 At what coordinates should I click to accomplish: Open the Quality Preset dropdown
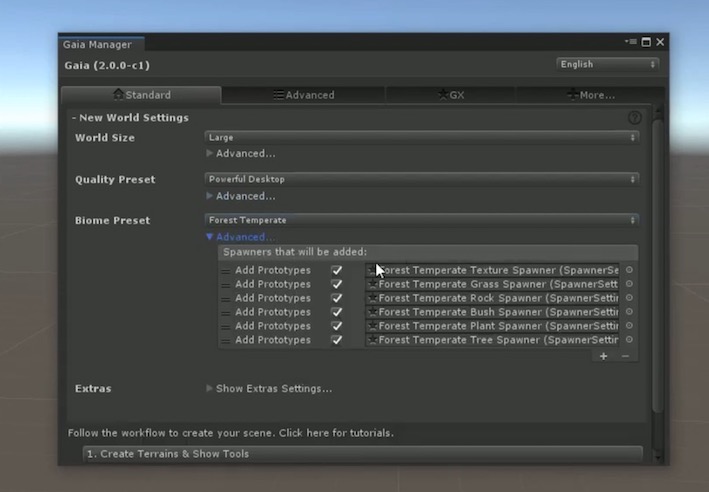421,179
